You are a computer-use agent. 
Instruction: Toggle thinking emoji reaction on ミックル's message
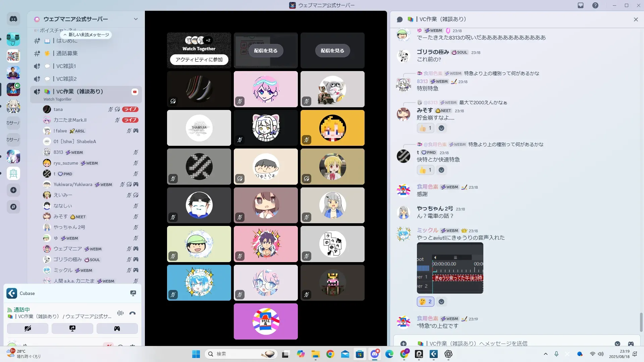coord(425,302)
